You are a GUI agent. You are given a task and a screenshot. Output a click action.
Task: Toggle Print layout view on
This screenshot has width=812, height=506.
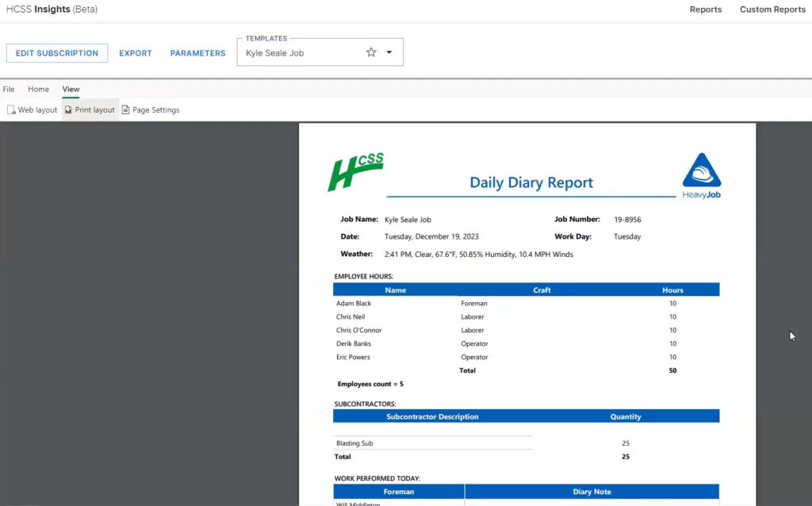click(90, 110)
